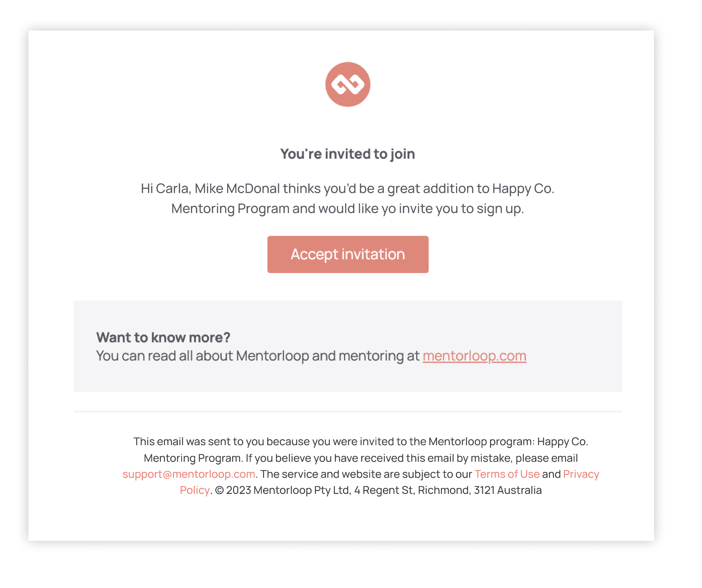Click the "You're invited to join" heading
The width and height of the screenshot is (702, 588).
pos(348,154)
